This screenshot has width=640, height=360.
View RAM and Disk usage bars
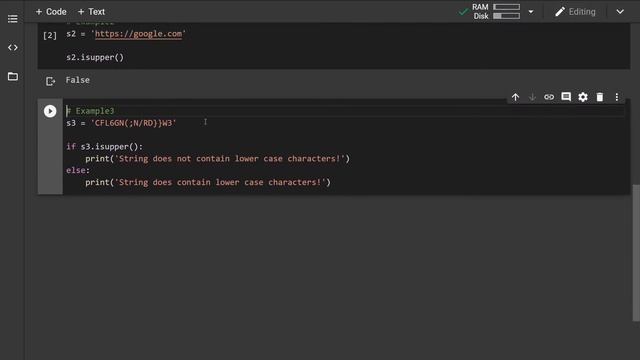click(506, 11)
